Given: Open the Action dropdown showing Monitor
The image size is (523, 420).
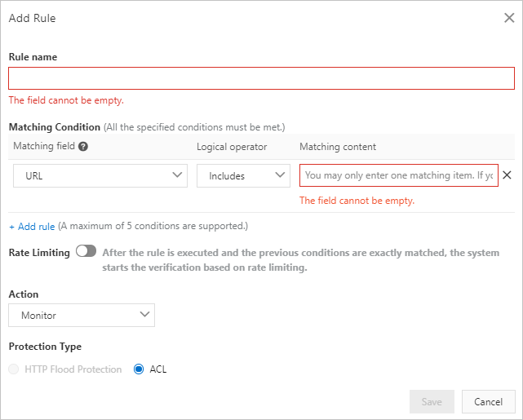Looking at the screenshot, I should pos(82,315).
